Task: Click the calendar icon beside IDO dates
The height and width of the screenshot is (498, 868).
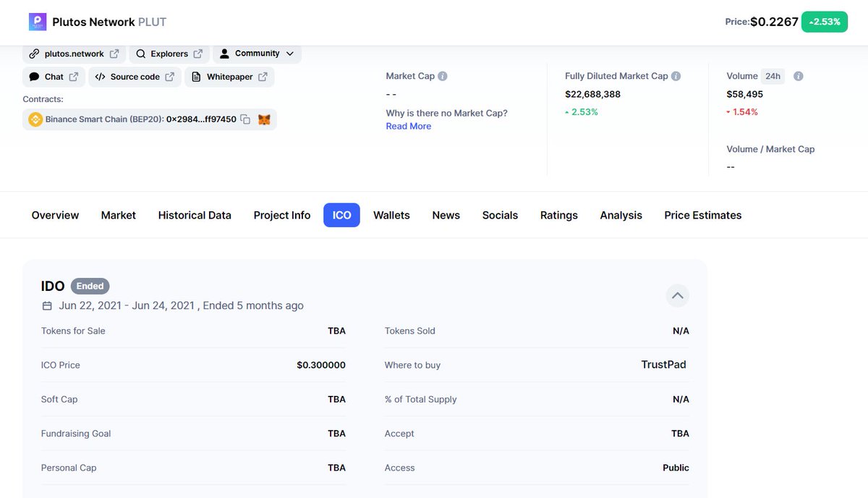Action: tap(47, 306)
